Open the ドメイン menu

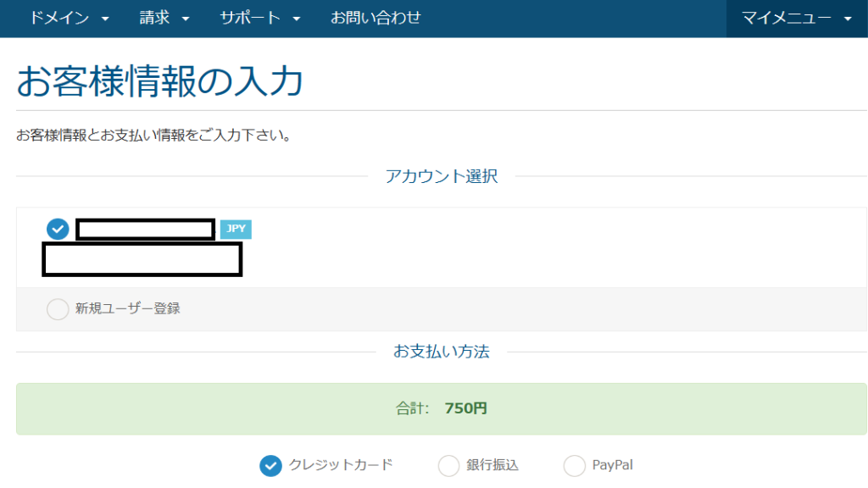(x=58, y=18)
